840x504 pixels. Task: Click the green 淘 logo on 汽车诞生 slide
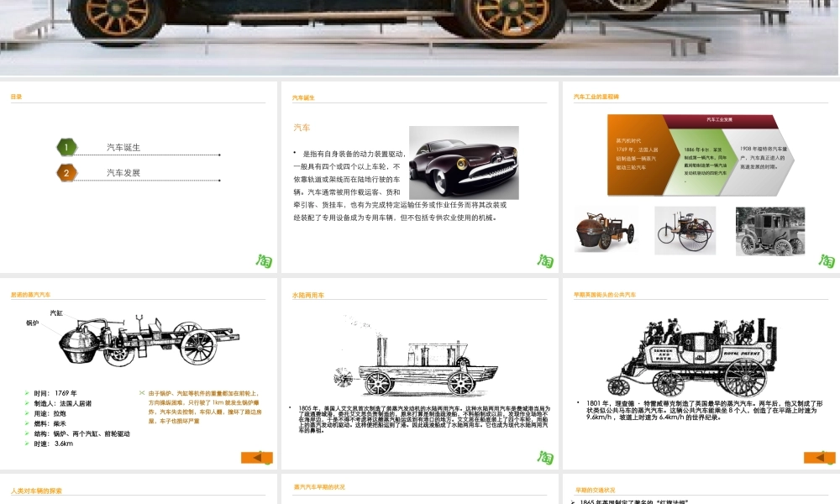tap(545, 261)
